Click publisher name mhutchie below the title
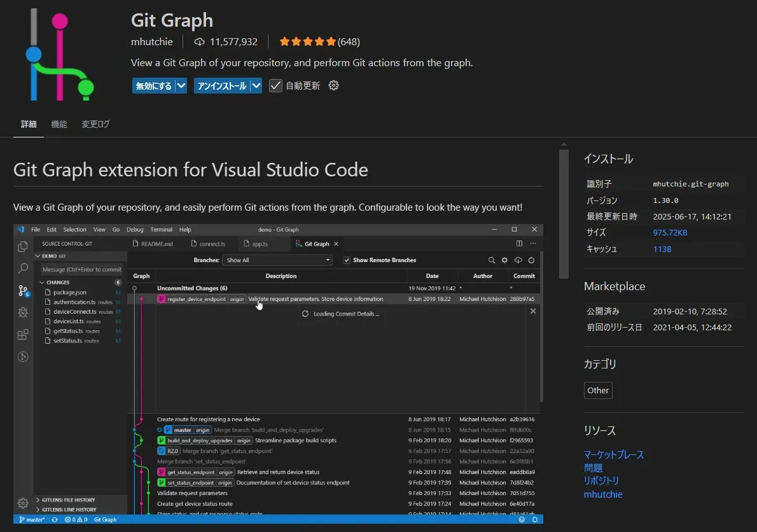 pos(151,42)
